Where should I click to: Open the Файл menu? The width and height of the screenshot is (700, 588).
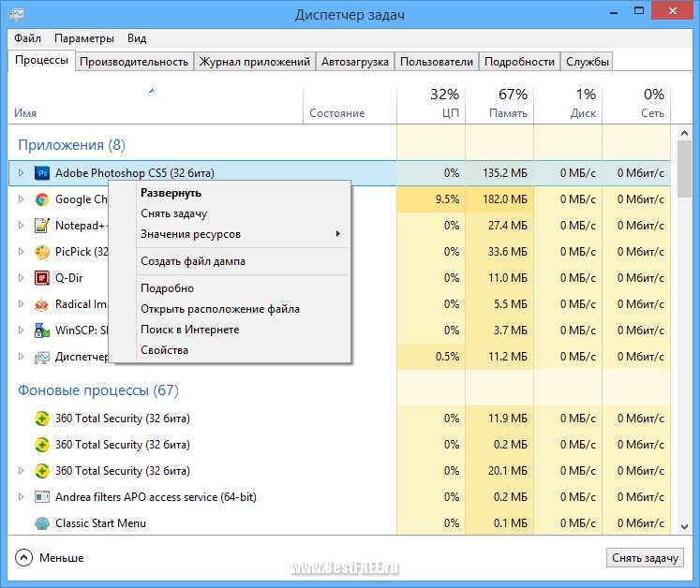click(28, 38)
